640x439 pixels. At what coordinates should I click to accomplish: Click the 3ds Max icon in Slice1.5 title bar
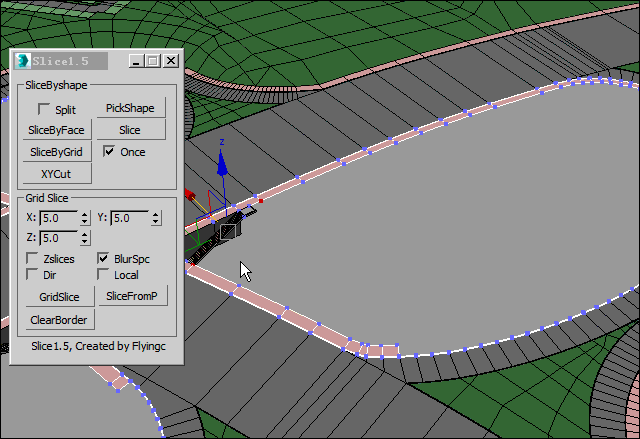(22, 61)
